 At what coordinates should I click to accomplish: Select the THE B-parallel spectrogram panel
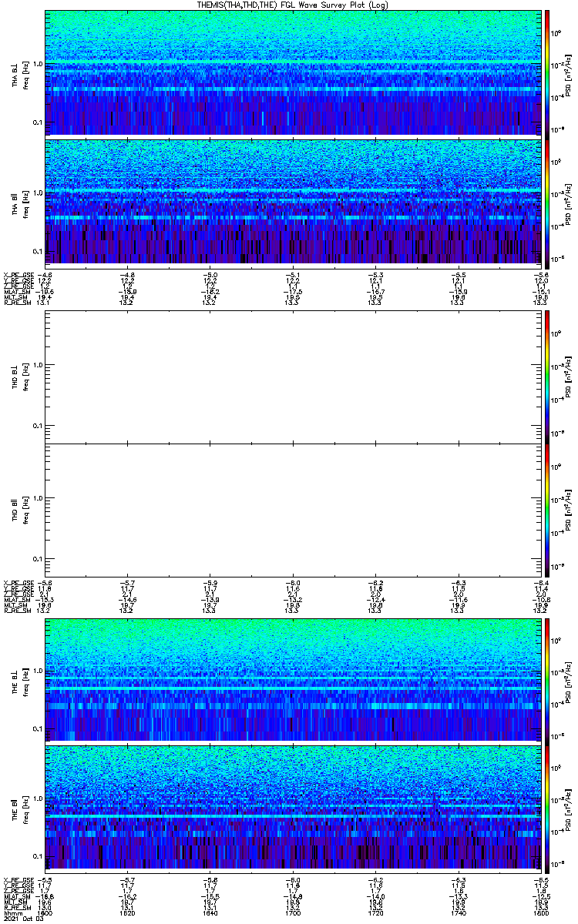[x=293, y=808]
